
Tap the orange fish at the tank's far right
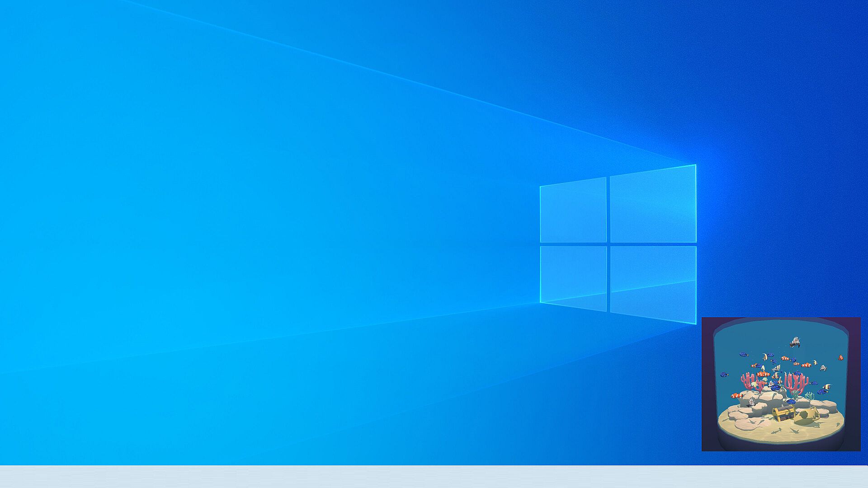pos(840,358)
